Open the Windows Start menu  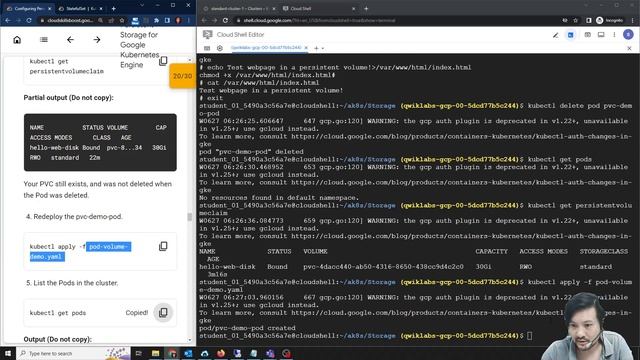tap(8, 353)
